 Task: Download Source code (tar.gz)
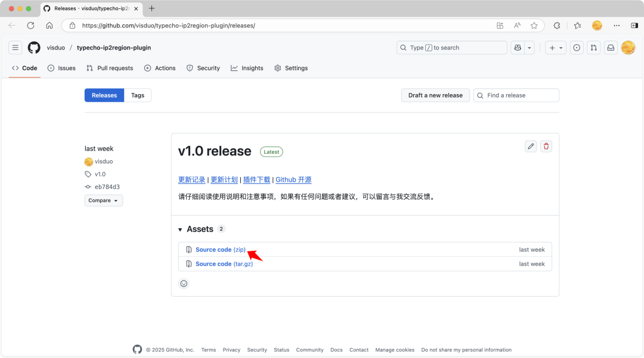click(x=224, y=264)
